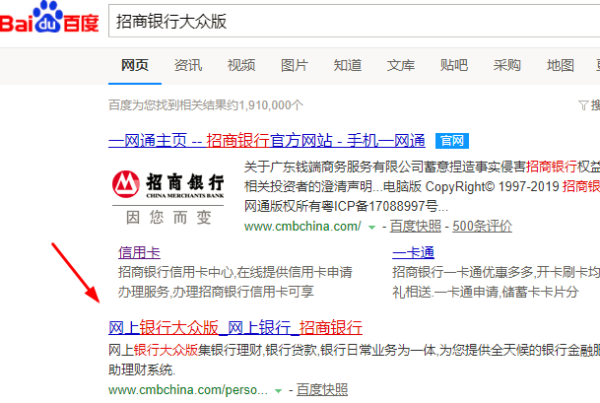Open the 图片 tab
Screen dimensions: 600x403
click(x=294, y=65)
